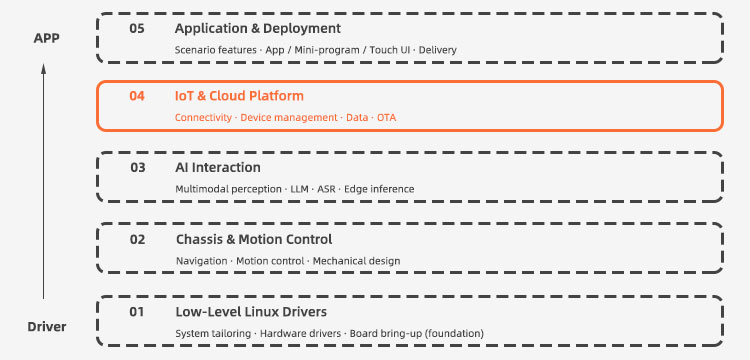Open the Application & Deployment layer card

[409, 38]
